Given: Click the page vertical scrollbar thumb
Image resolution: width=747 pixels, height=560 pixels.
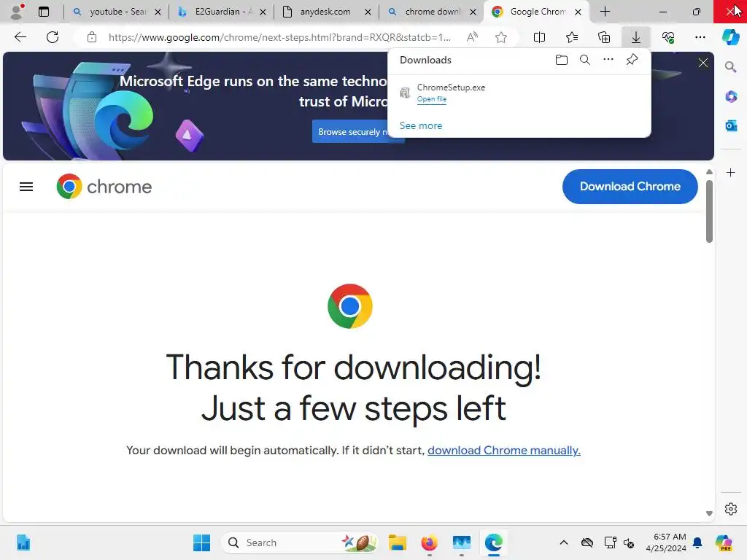Looking at the screenshot, I should tap(709, 211).
